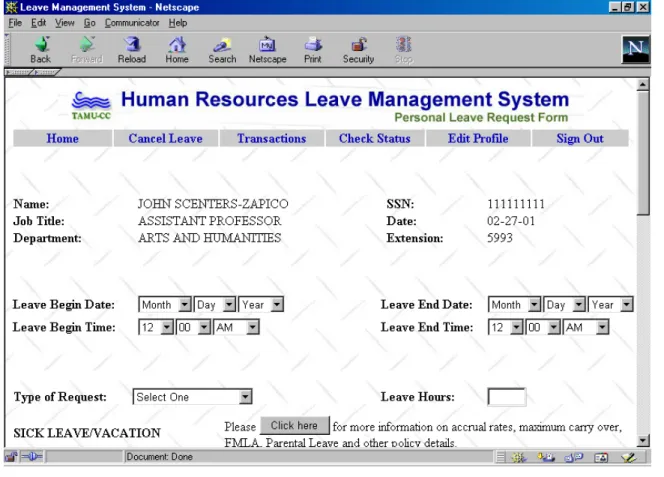The width and height of the screenshot is (664, 477).
Task: Open the Communicator menu
Action: pos(132,23)
